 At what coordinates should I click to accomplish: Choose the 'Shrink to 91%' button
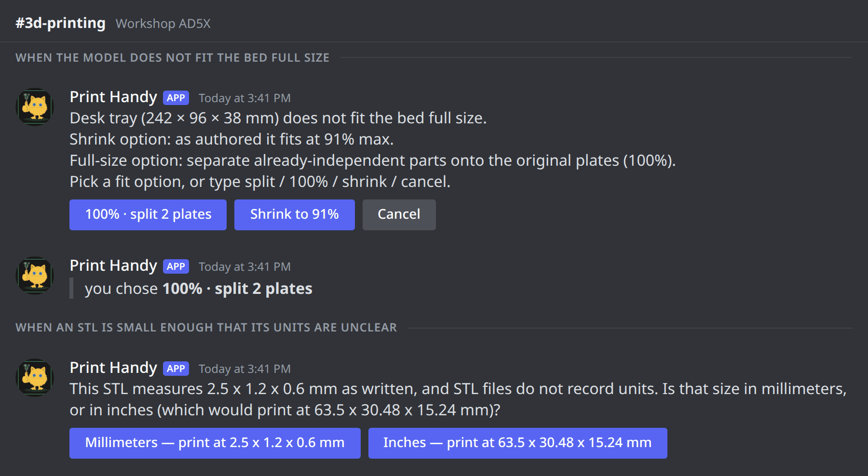[x=295, y=215]
